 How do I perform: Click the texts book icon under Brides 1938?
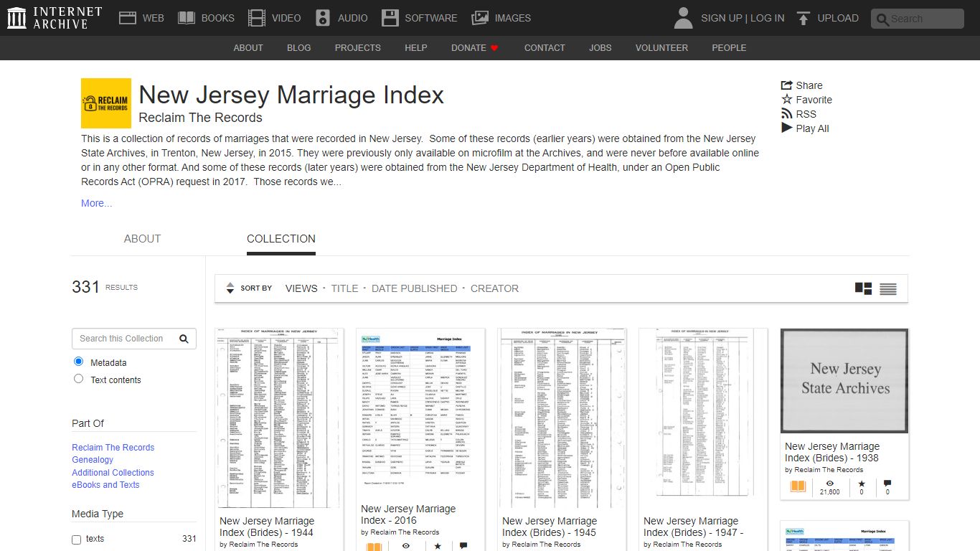tap(798, 487)
